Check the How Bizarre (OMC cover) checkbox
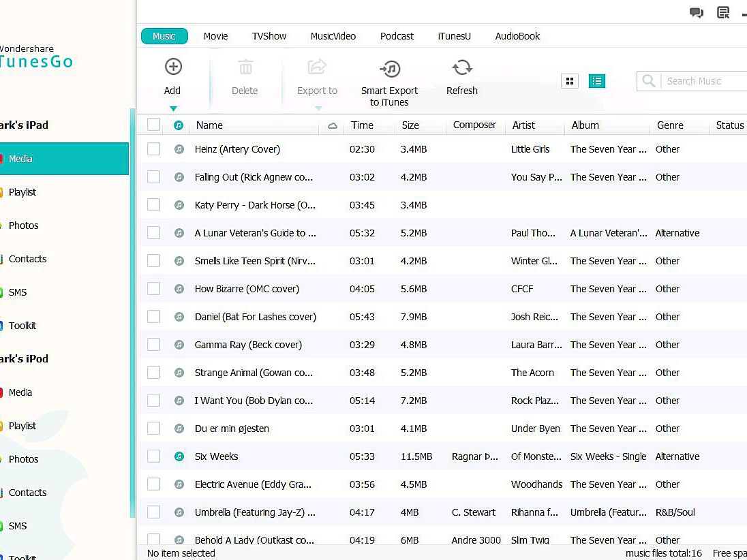The width and height of the screenshot is (747, 560). [153, 289]
